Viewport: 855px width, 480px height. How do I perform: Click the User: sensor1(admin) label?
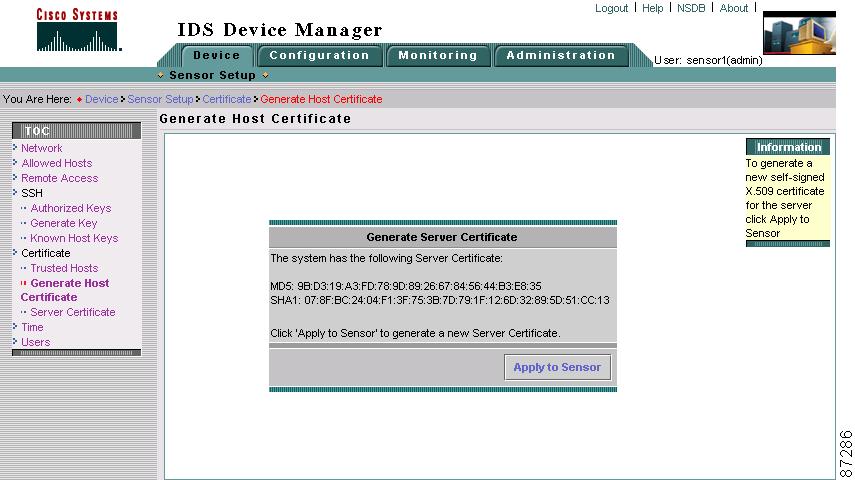coord(708,61)
